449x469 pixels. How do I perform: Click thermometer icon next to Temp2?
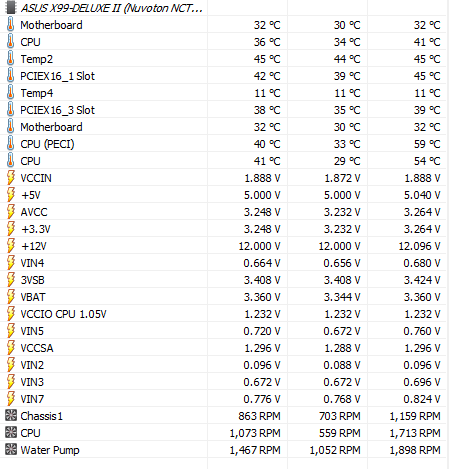pyautogui.click(x=11, y=59)
